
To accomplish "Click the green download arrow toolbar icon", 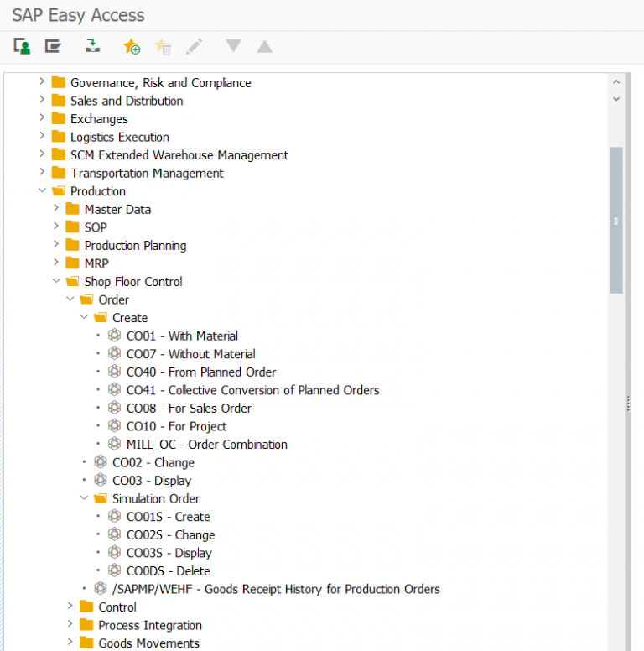I will [93, 46].
